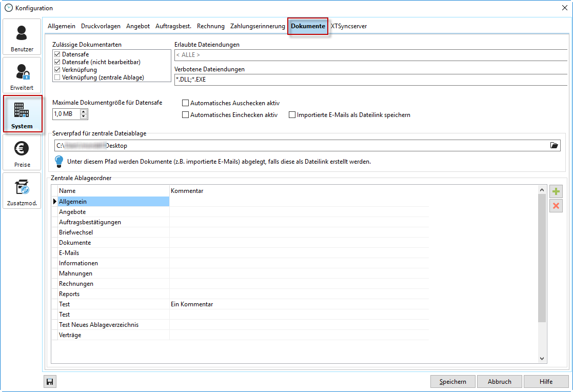Toggle Verknüpfung (zentrale Ablage) checkbox
Screen dimensions: 573x392
[x=57, y=77]
